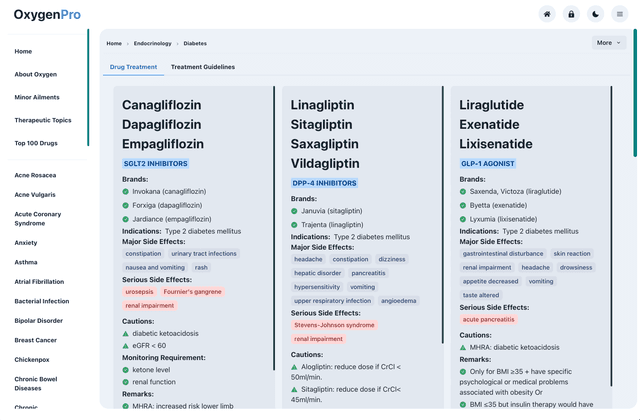The height and width of the screenshot is (420, 640).
Task: Select Acute Coronary Syndrome topic
Action: point(38,219)
